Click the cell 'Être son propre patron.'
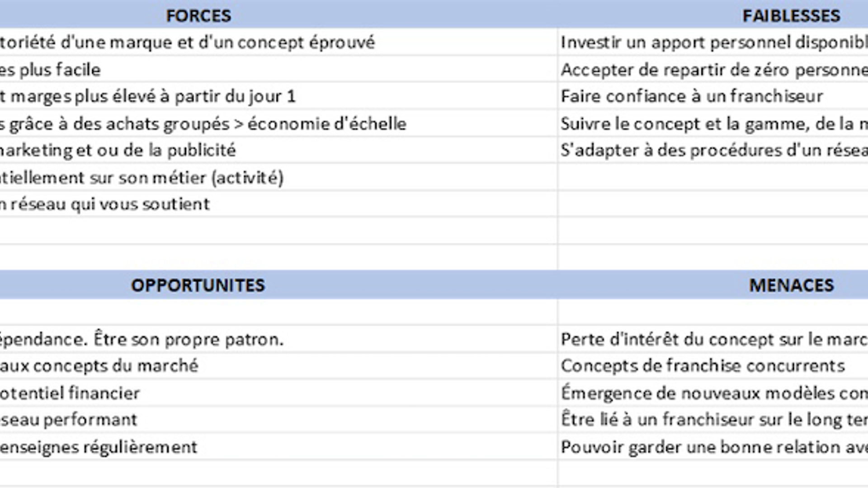 point(278,339)
